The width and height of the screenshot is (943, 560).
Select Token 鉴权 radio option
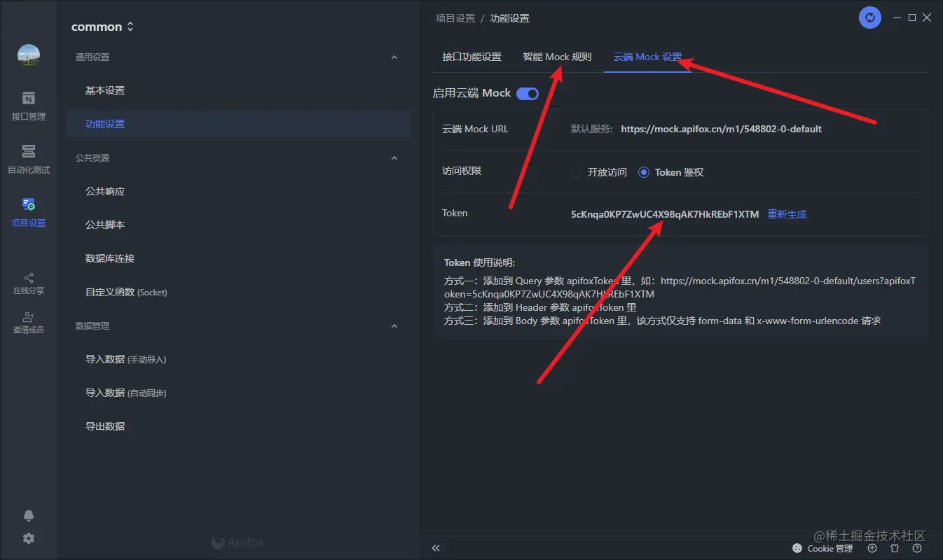pyautogui.click(x=670, y=172)
